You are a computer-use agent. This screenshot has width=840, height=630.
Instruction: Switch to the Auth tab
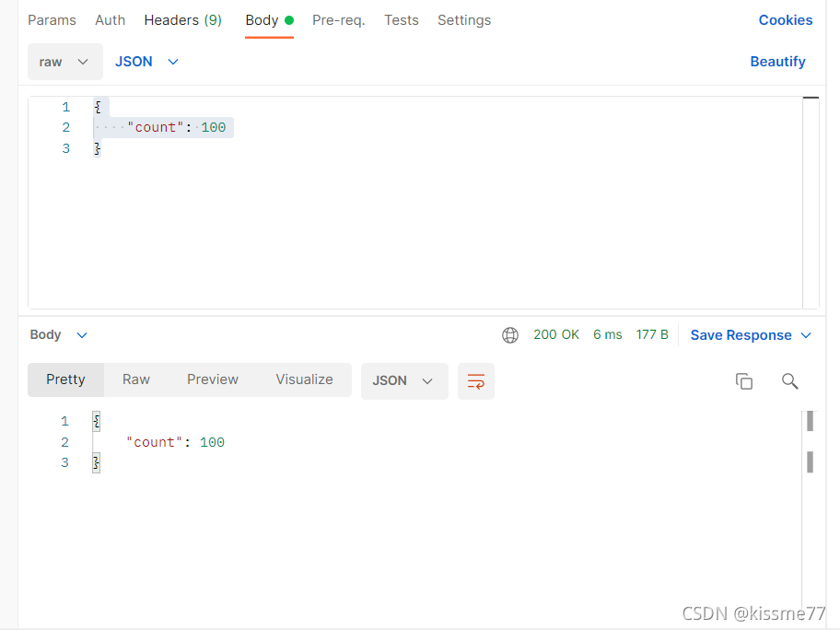pyautogui.click(x=110, y=20)
